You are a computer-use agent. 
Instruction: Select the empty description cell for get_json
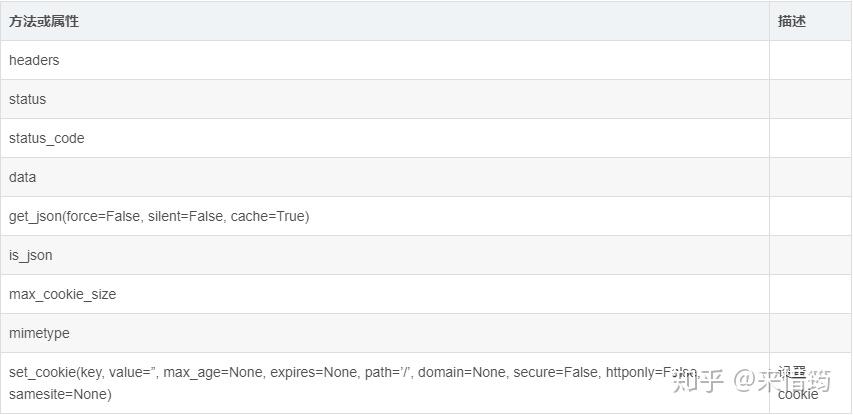click(810, 216)
